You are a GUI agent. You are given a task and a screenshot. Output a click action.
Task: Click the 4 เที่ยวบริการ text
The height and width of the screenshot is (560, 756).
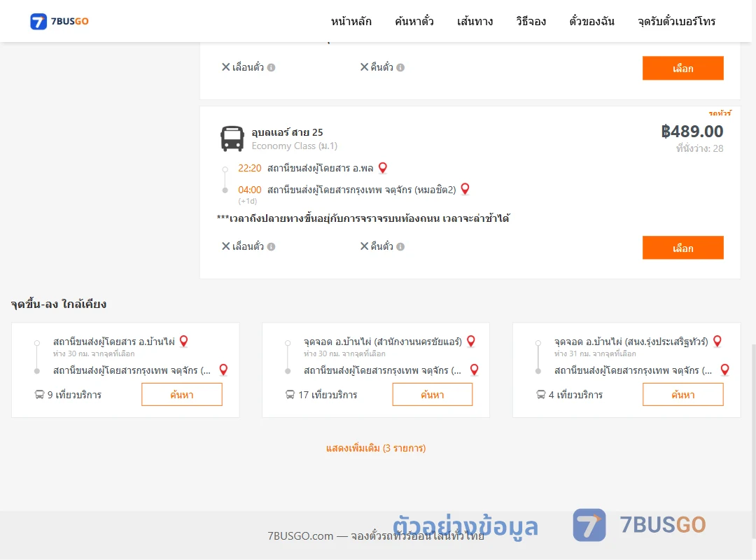click(x=575, y=395)
